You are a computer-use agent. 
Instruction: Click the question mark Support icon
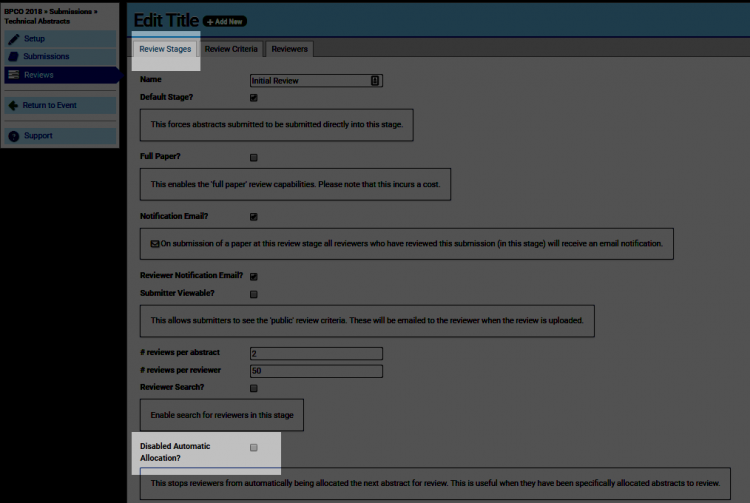(14, 136)
